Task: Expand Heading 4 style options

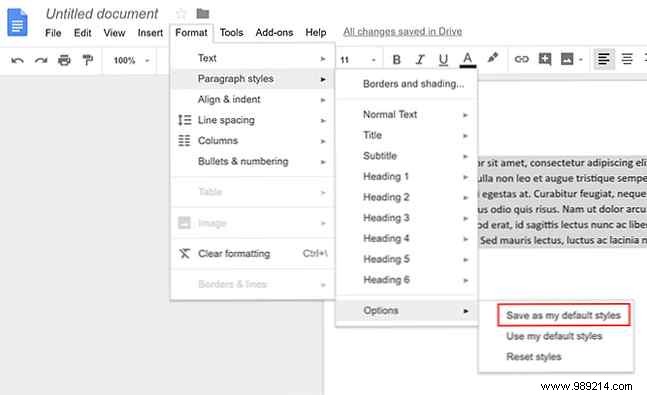Action: tap(407, 239)
